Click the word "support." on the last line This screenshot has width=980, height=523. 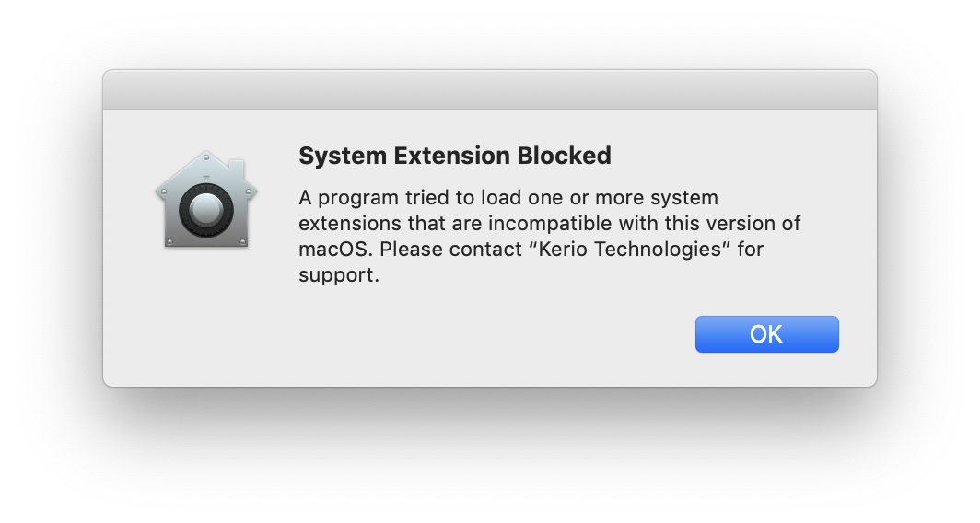point(338,275)
